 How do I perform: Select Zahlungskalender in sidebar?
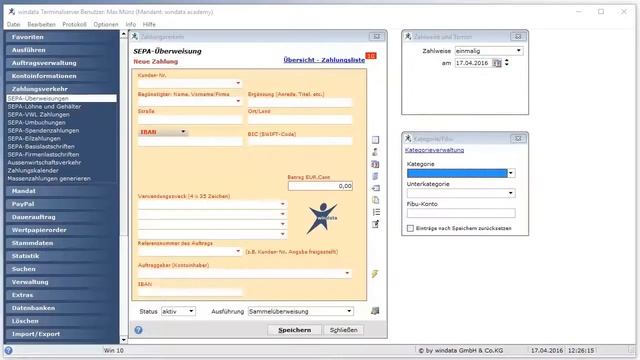[33, 171]
